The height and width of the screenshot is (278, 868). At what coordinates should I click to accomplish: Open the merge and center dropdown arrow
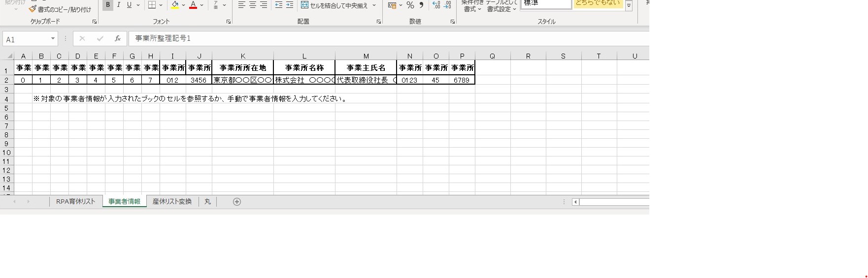(x=374, y=5)
